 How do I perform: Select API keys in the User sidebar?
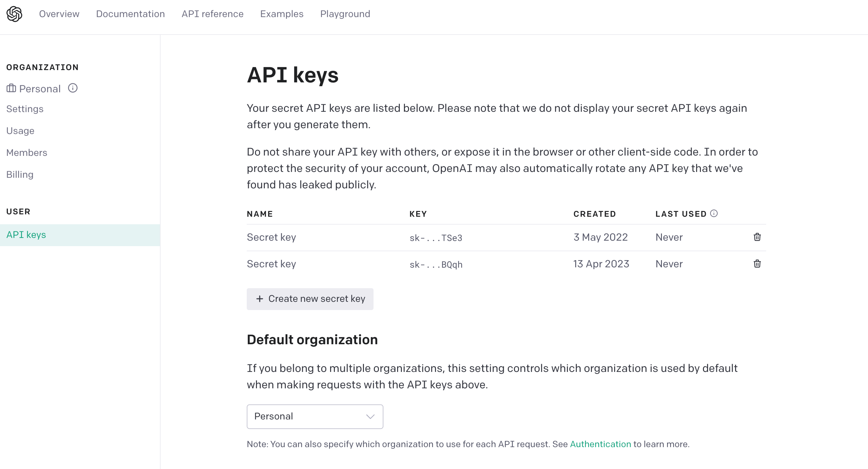(26, 235)
